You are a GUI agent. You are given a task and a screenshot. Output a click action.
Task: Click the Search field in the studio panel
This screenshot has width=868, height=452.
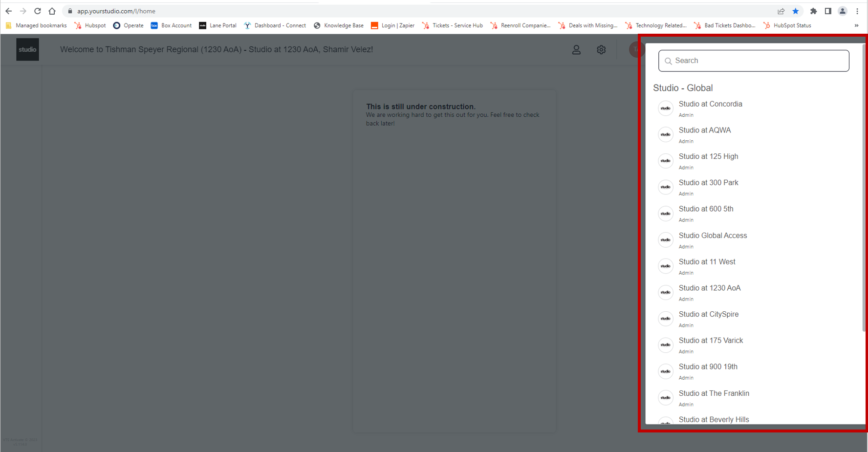point(753,61)
